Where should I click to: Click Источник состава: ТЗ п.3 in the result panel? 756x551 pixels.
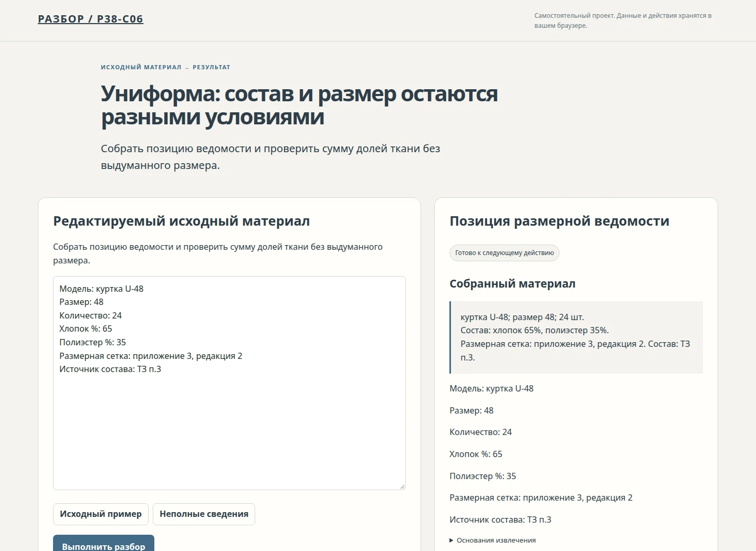[500, 520]
